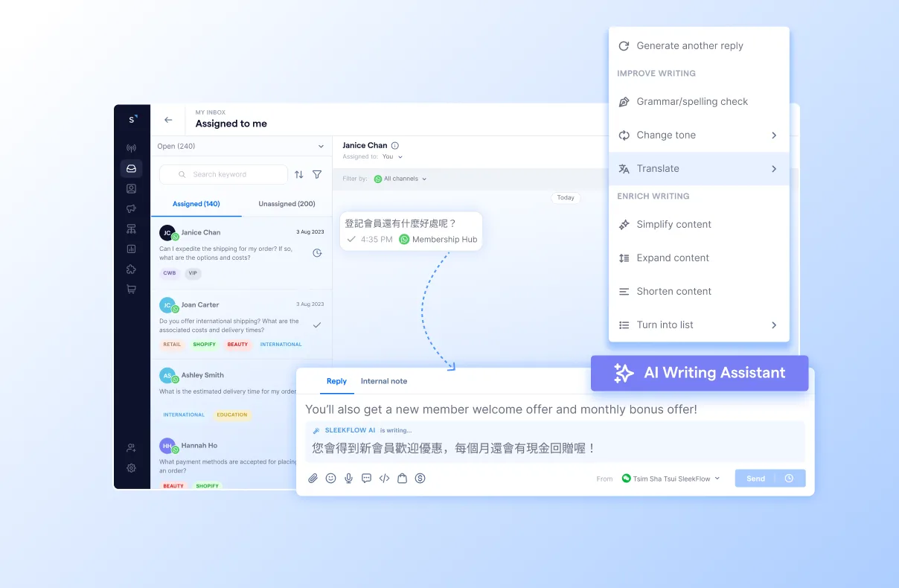Viewport: 899px width, 588px height.
Task: Type in the Search keyword field
Action: pos(223,173)
